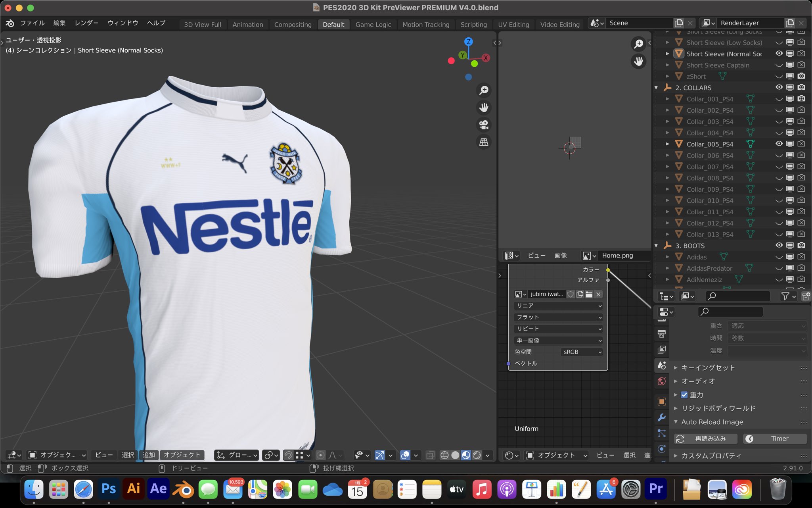Image resolution: width=812 pixels, height=508 pixels.
Task: Open 追加 menu in 3D viewport header
Action: (x=149, y=455)
